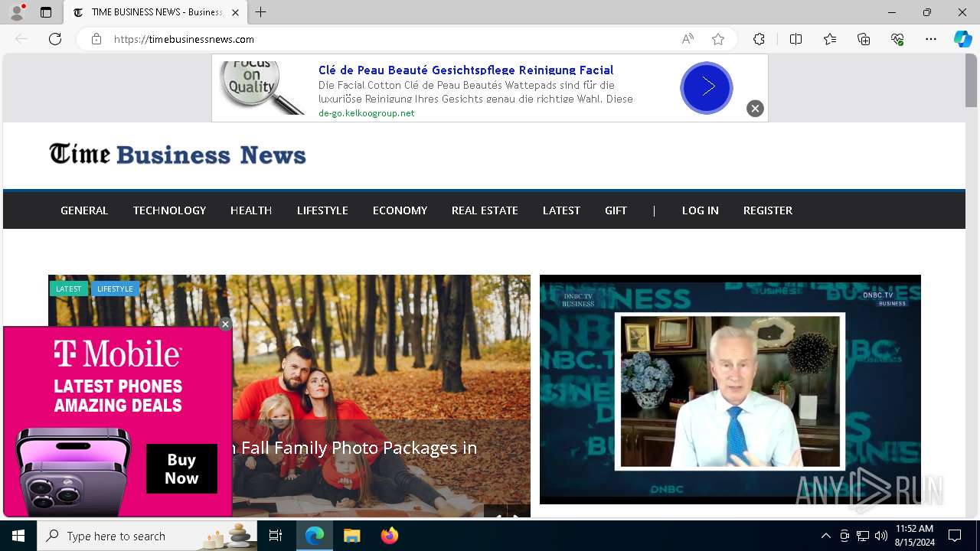This screenshot has height=551, width=980.
Task: Click Buy Now on T-Mobile ad
Action: (x=181, y=468)
